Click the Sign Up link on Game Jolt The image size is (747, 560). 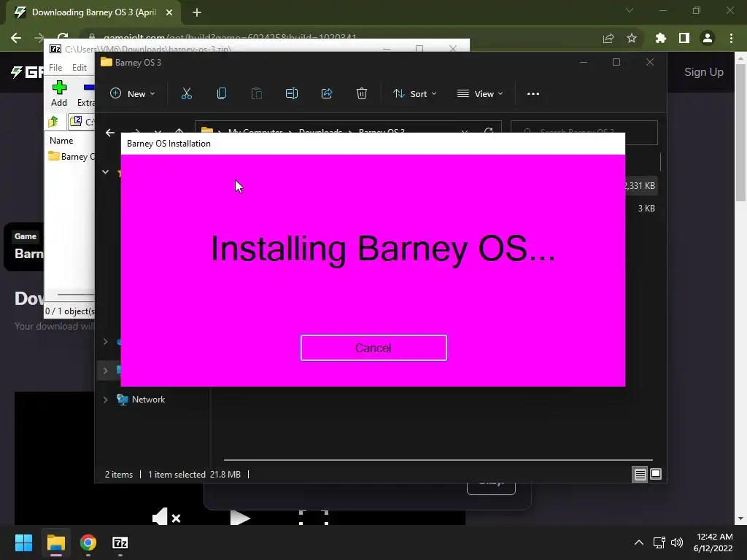click(x=704, y=72)
